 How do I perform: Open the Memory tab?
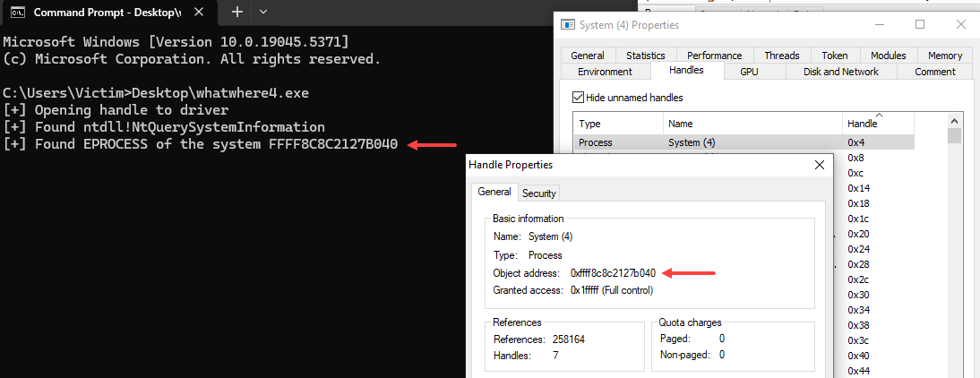(x=945, y=56)
